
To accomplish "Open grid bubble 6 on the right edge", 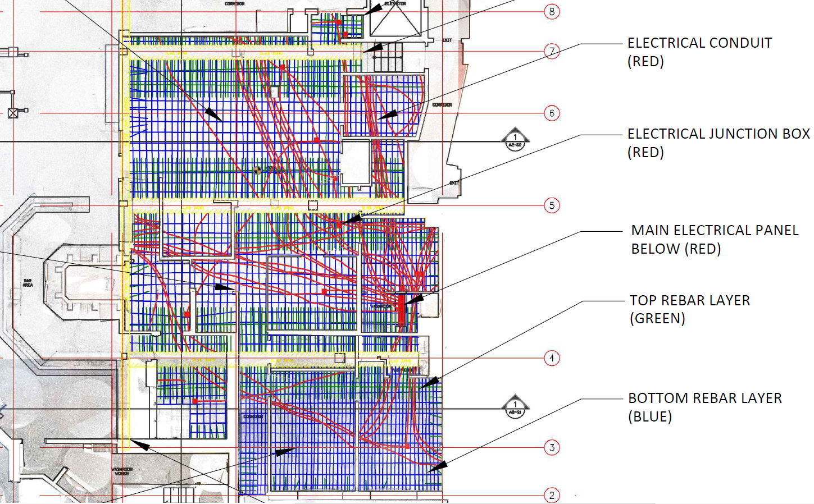I will 552,113.
